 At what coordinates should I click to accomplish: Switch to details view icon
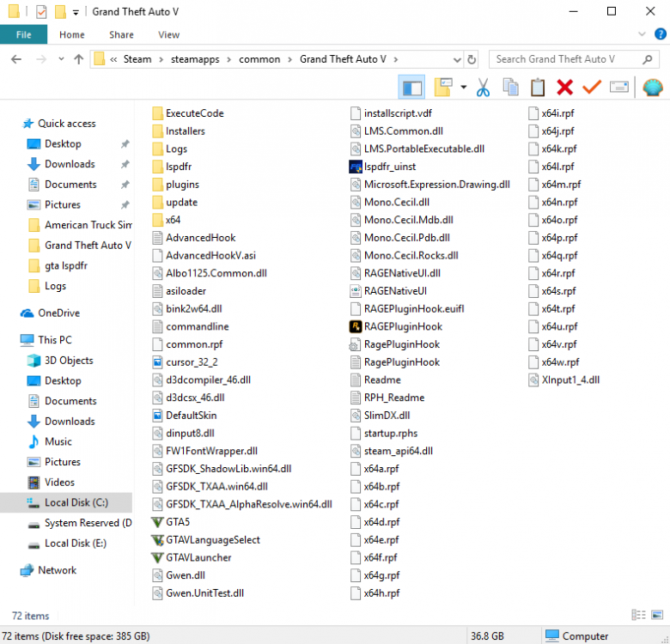click(638, 615)
